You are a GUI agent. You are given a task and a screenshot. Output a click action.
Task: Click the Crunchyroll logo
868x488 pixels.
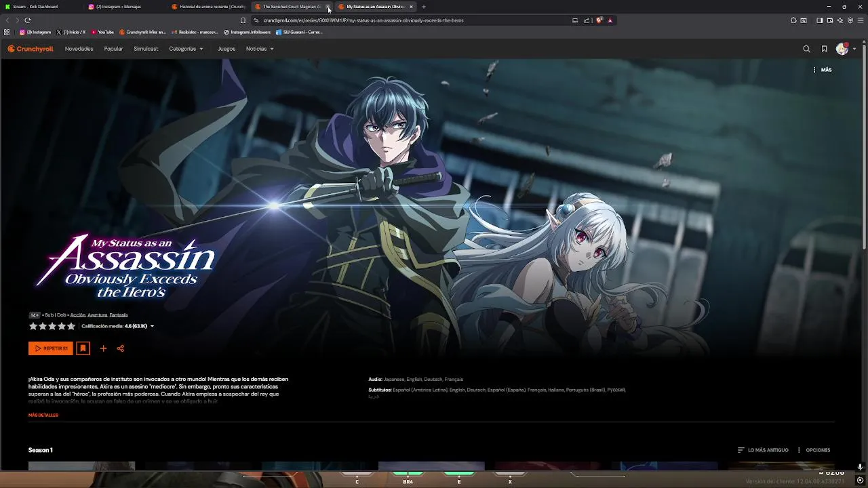32,49
